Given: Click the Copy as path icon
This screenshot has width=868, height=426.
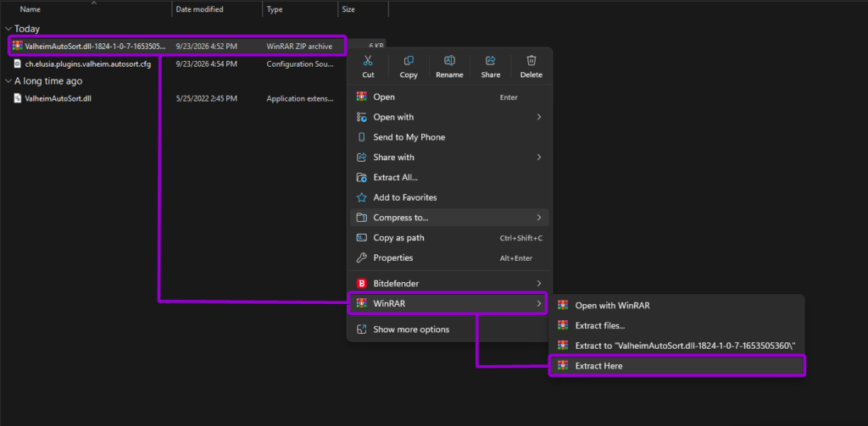Looking at the screenshot, I should point(361,238).
